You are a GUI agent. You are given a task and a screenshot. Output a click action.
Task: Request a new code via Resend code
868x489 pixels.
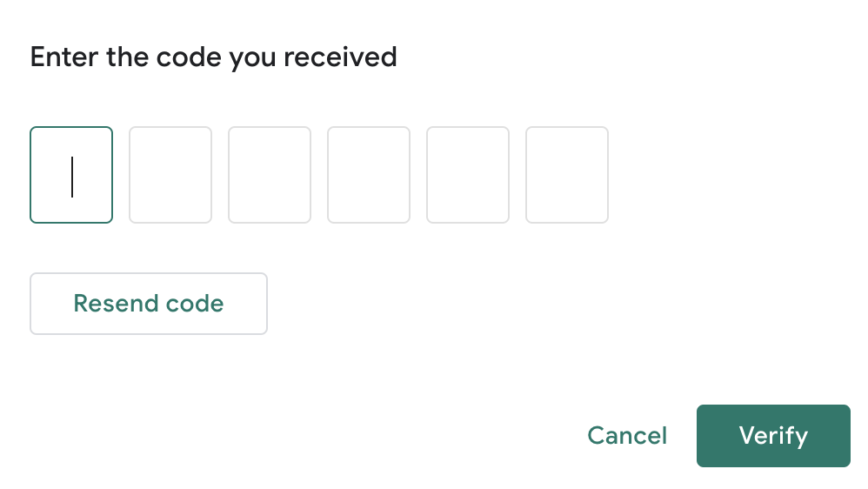tap(149, 304)
